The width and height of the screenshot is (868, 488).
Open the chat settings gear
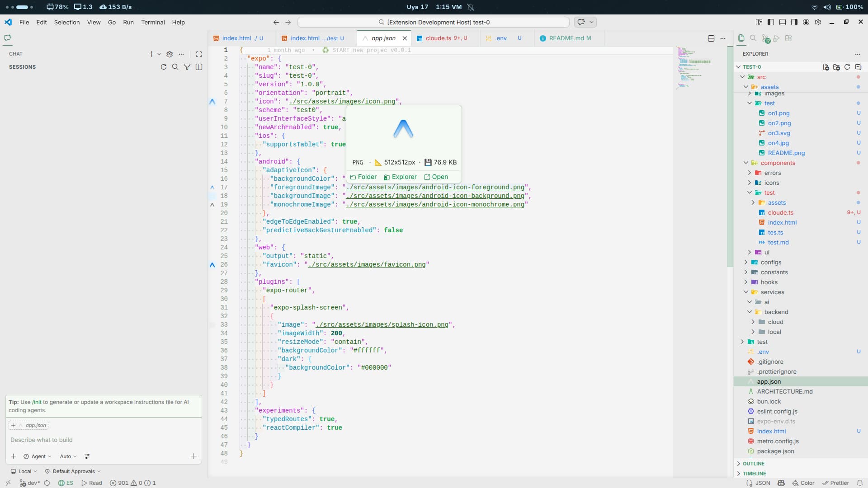coord(170,54)
